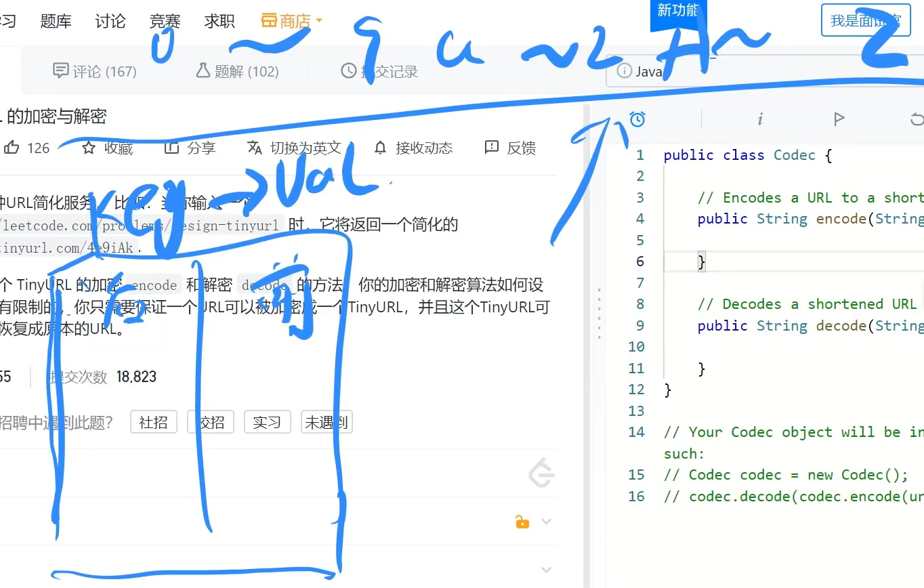This screenshot has width=924, height=588.
Task: Click the italic i info icon above the code
Action: click(760, 119)
